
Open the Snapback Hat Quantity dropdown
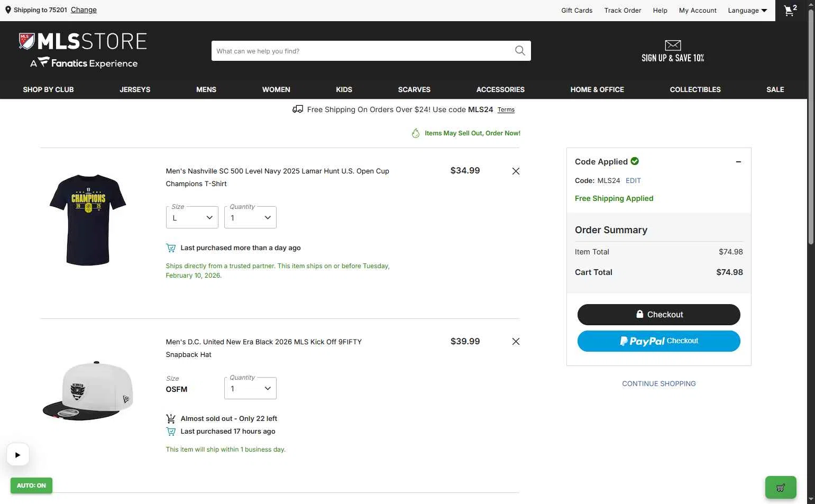(x=250, y=388)
